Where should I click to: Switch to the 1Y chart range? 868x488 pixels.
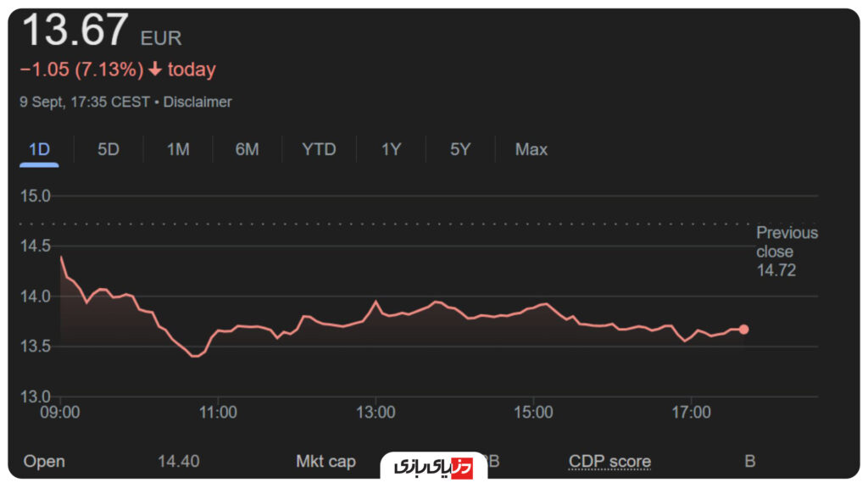click(x=391, y=150)
